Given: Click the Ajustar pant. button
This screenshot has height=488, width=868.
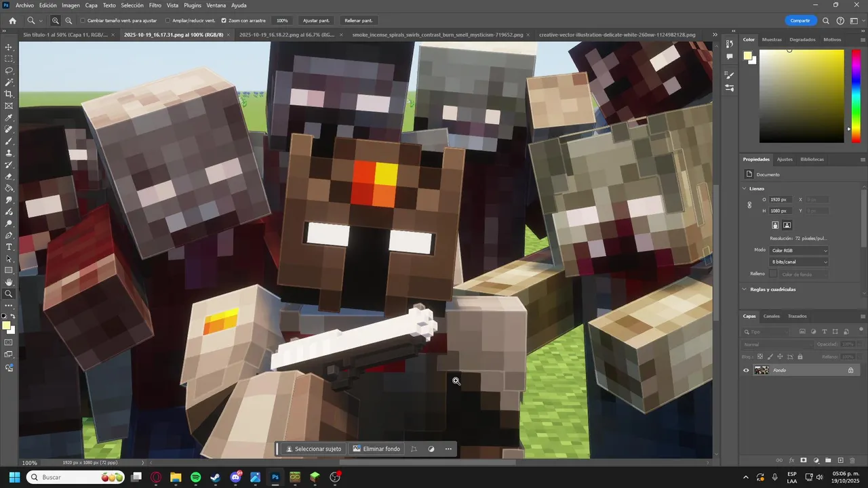Looking at the screenshot, I should [315, 21].
